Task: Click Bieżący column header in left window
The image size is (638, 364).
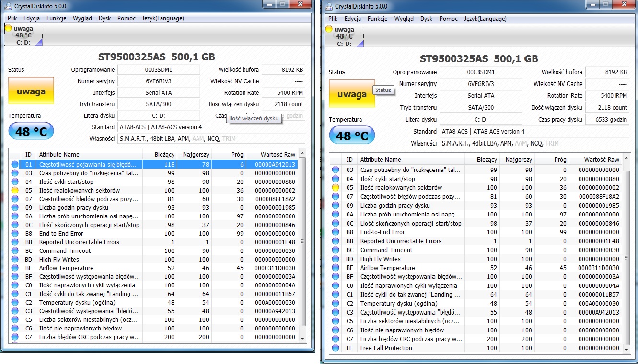Action: pyautogui.click(x=160, y=154)
